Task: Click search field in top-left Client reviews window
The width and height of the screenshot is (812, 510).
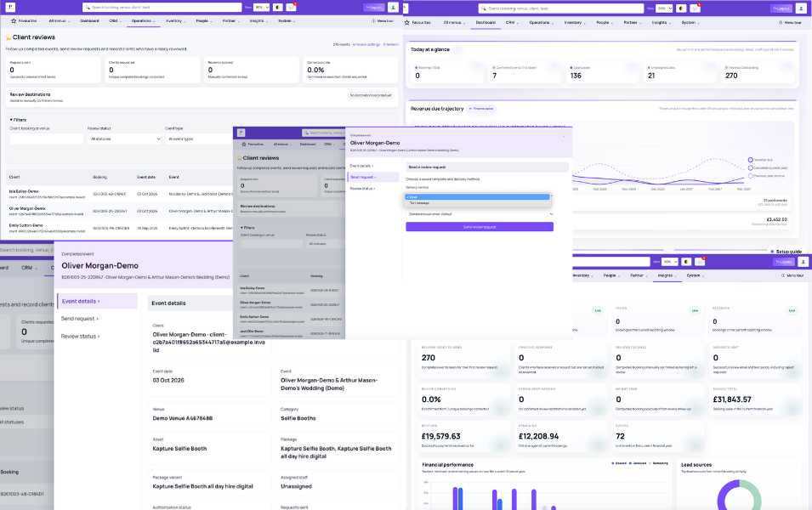Action: click(162, 8)
